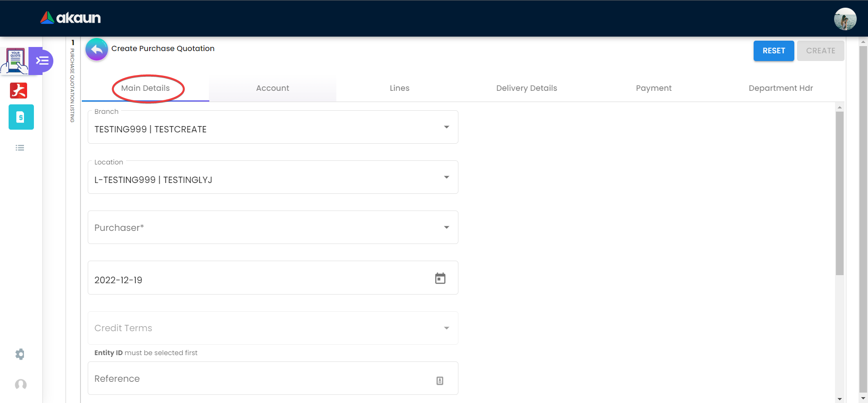The width and height of the screenshot is (868, 403).
Task: Switch to the Account tab
Action: (x=273, y=89)
